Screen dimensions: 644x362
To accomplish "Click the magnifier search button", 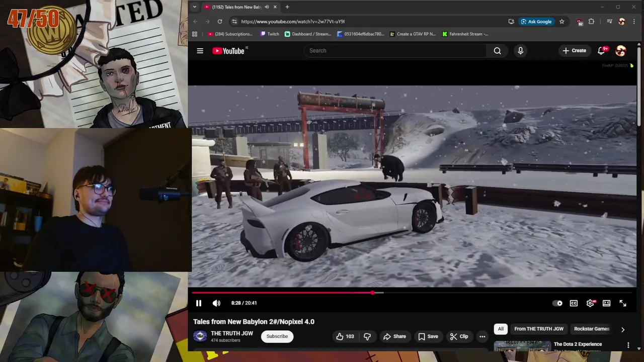I will (x=497, y=50).
